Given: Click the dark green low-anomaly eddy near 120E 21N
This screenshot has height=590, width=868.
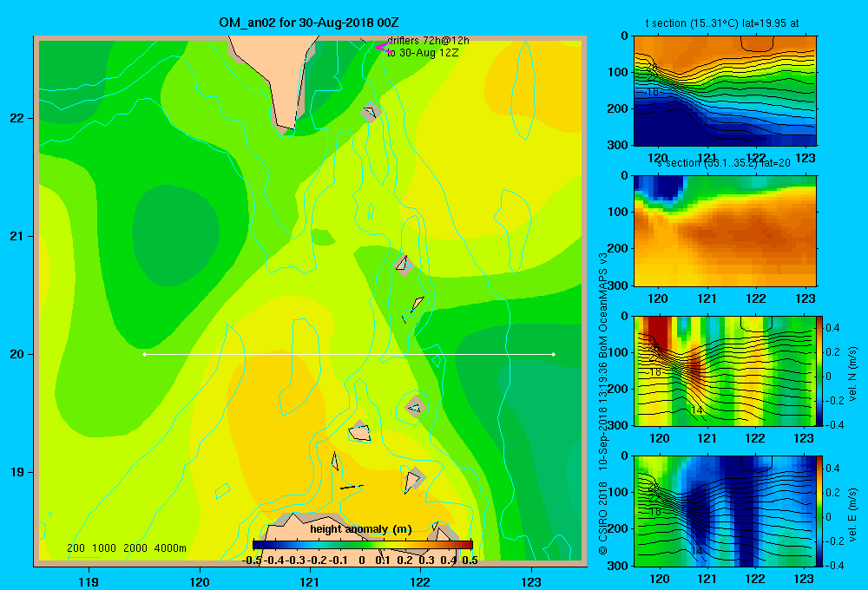Looking at the screenshot, I should pos(175,235).
